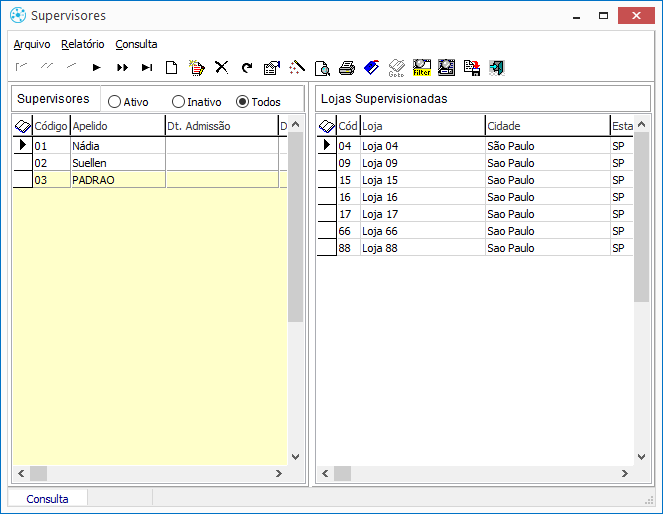Viewport: 663px width, 514px height.
Task: Click the printer icon
Action: pos(347,68)
